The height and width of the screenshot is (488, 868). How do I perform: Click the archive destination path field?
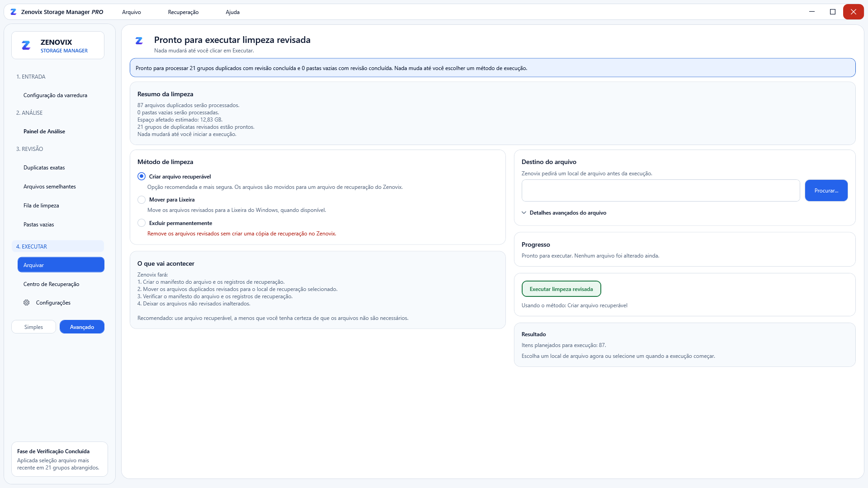[660, 191]
